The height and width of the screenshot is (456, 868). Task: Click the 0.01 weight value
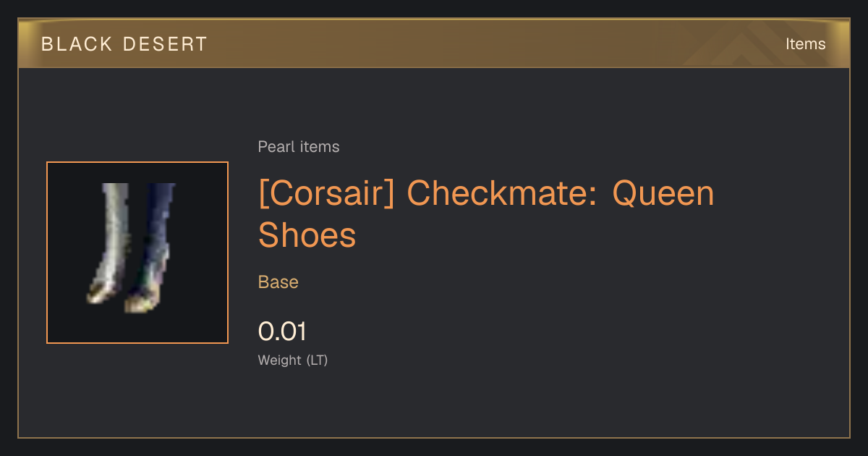click(283, 332)
